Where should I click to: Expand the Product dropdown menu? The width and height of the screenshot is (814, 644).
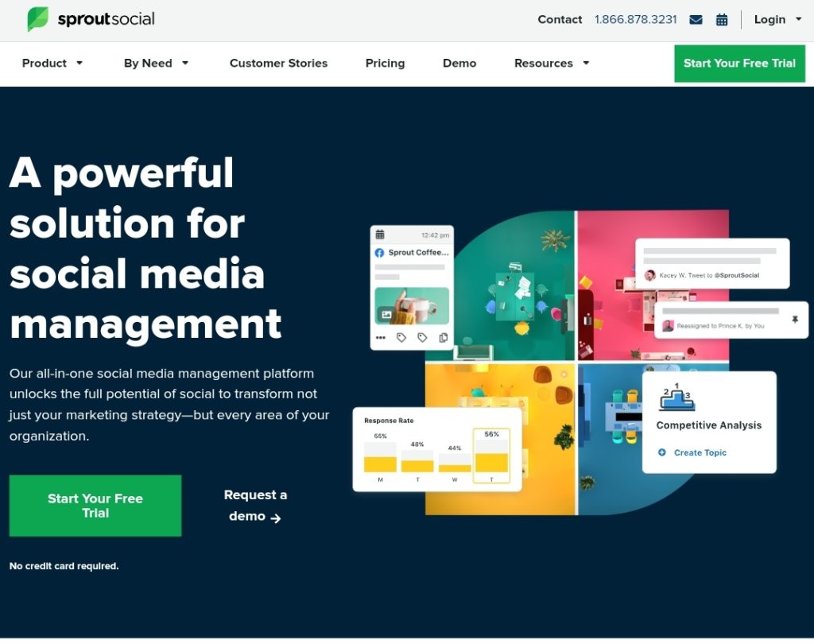[52, 63]
